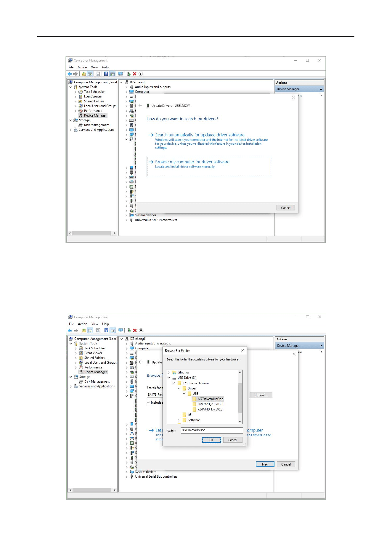Click the blue Help toolbar icon in the upper screenshot
Image resolution: width=392 pixels, height=554 pixels.
click(106, 74)
